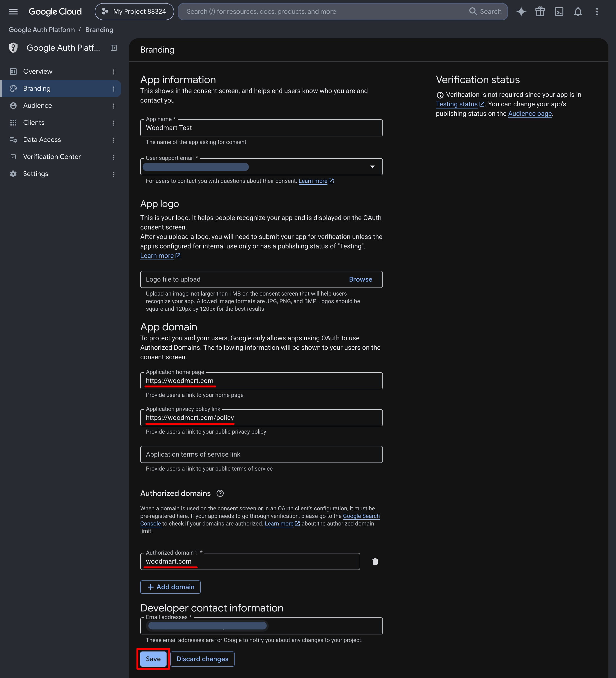Click the Google Auth Platform shield icon
616x678 pixels.
click(x=13, y=48)
